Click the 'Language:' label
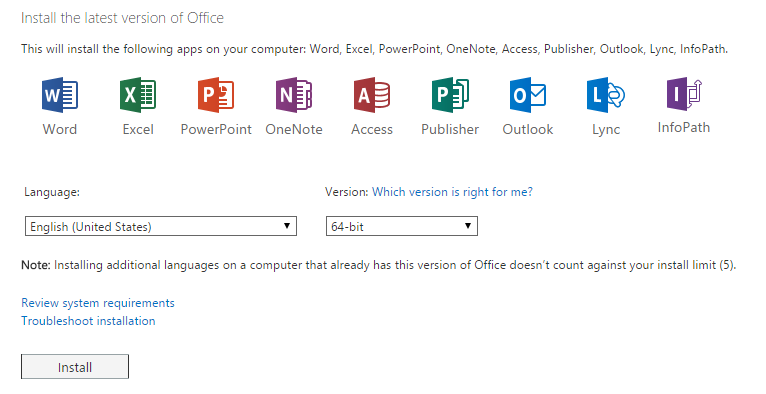 (x=52, y=192)
